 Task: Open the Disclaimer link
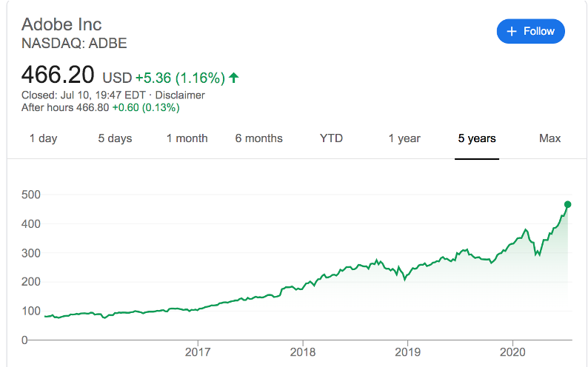pyautogui.click(x=180, y=95)
